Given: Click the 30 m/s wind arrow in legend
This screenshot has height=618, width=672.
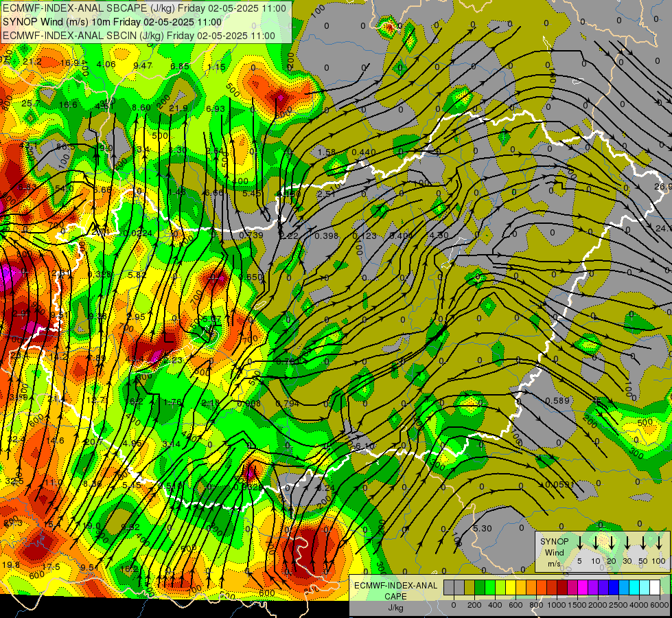Looking at the screenshot, I should (x=627, y=542).
